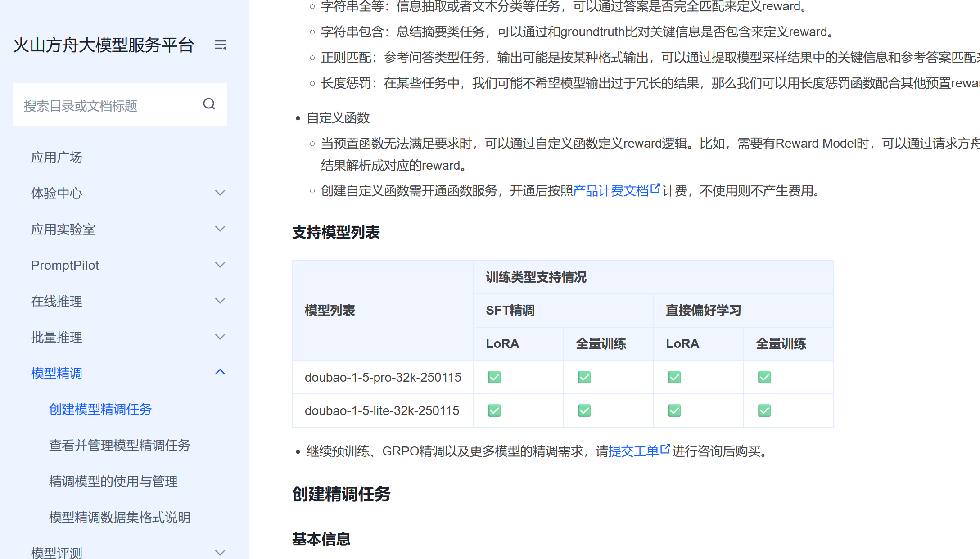Select 查看并管理模型精调任务 page
This screenshot has height=559, width=980.
pos(119,446)
